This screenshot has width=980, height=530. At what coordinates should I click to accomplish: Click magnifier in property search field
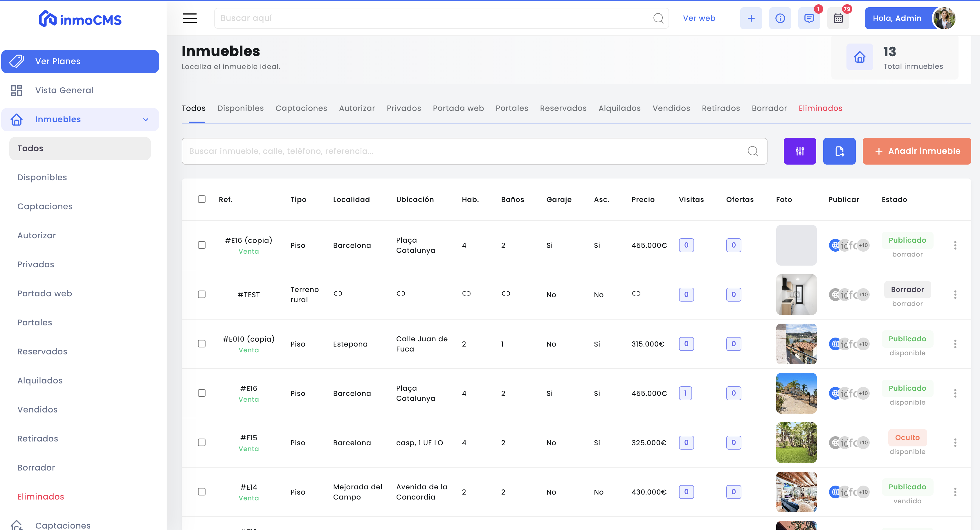[x=752, y=151]
